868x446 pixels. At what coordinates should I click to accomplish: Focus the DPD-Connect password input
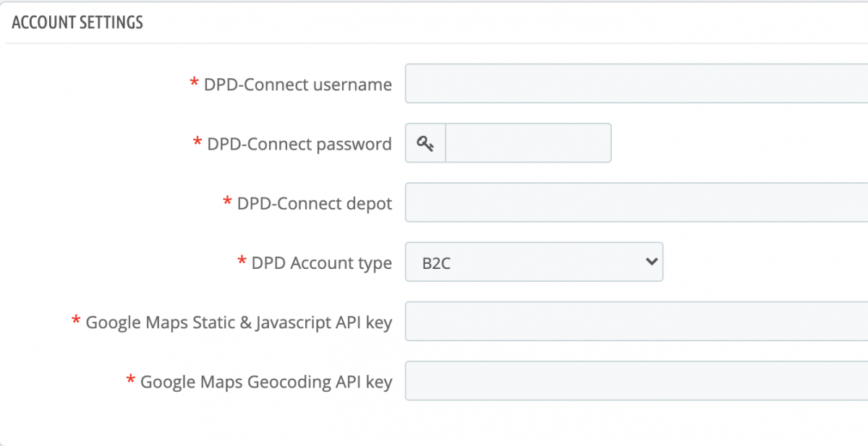(x=528, y=143)
